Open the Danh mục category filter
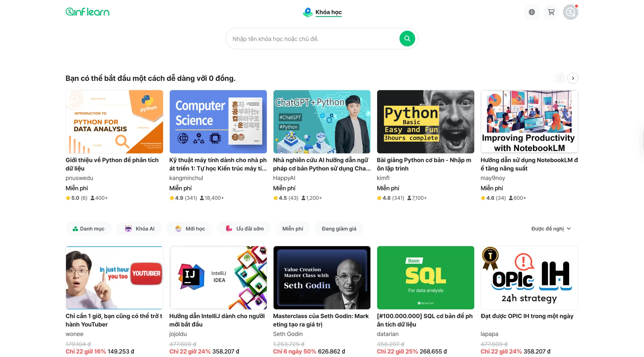 coord(88,229)
